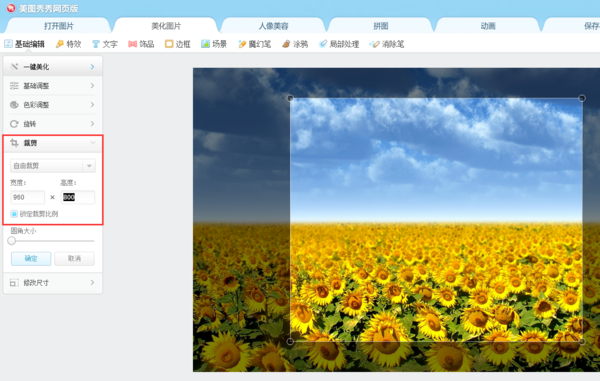
Task: Open the 边框 border tool
Action: (178, 44)
